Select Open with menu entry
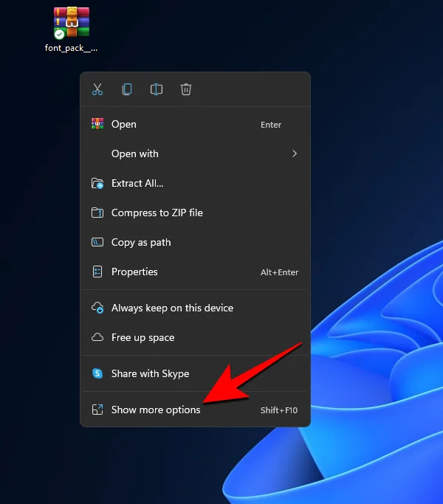Viewport: 443px width, 504px height. pyautogui.click(x=195, y=153)
